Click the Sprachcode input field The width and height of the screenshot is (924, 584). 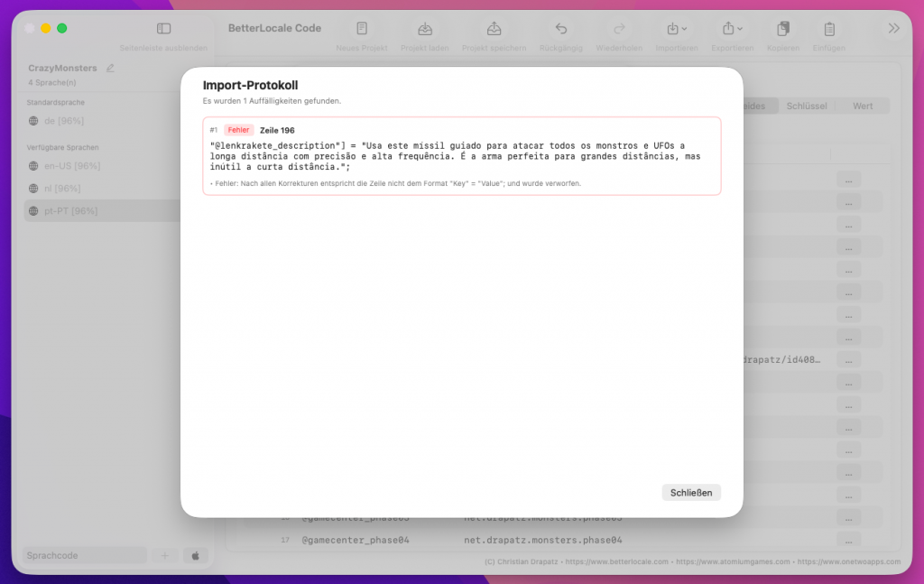(x=85, y=556)
